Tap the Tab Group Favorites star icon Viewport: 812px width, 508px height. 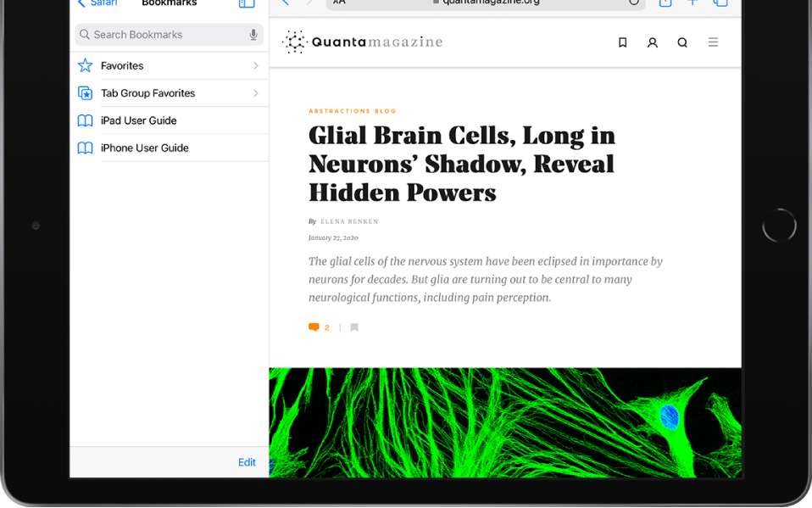tap(85, 93)
